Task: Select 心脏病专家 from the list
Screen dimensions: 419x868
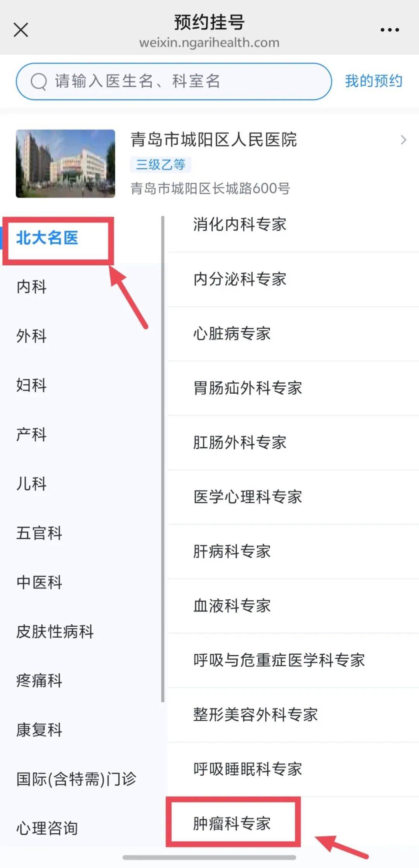Action: click(232, 333)
